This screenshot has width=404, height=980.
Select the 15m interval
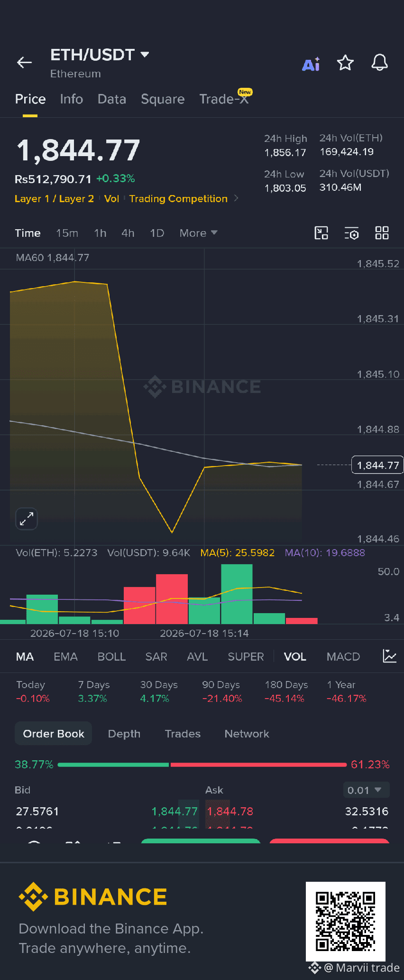[67, 233]
